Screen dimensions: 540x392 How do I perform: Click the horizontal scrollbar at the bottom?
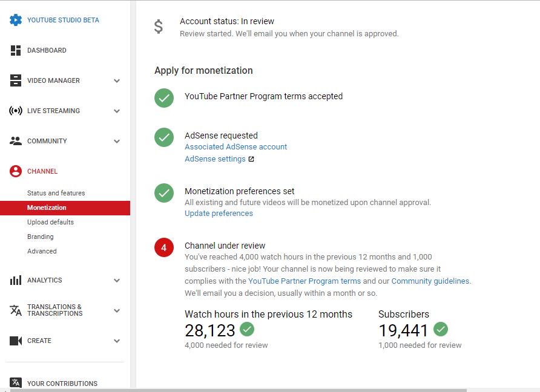238,390
